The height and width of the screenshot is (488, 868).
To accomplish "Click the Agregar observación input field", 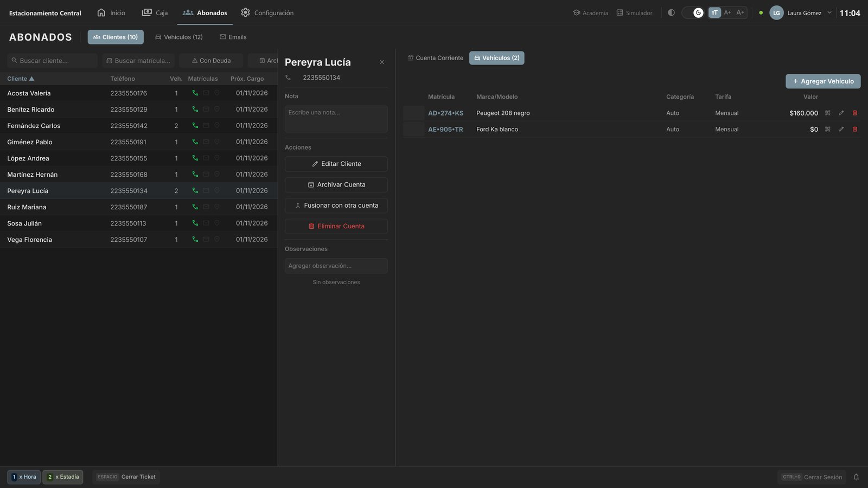I will pos(336,266).
